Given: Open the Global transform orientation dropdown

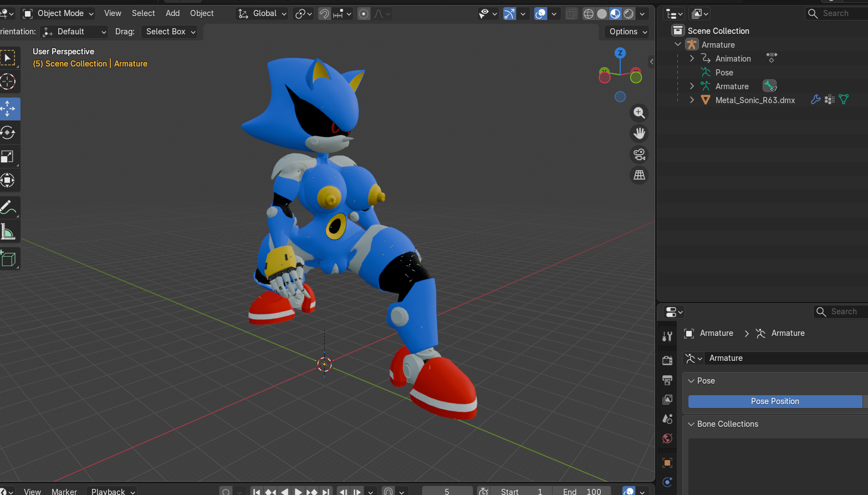Looking at the screenshot, I should tap(262, 13).
